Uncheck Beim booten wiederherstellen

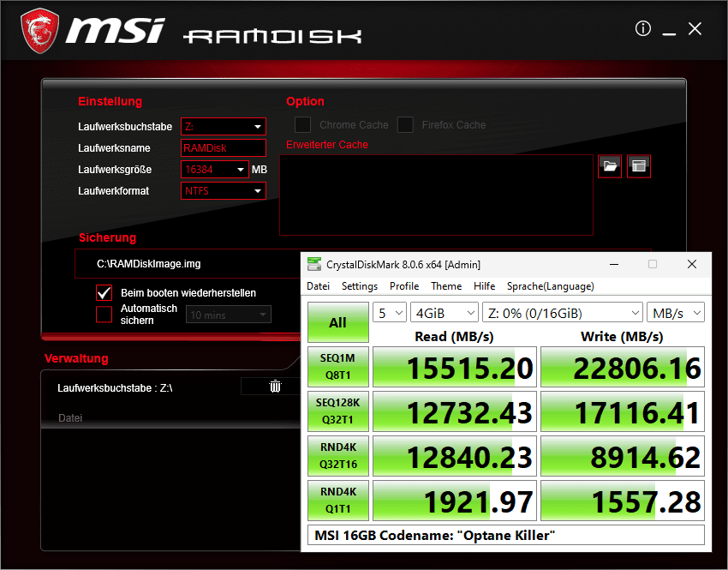coord(104,292)
